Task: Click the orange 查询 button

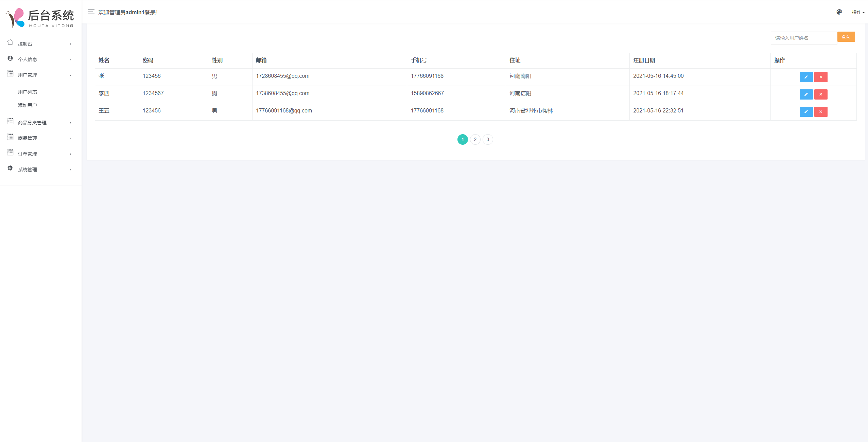Action: (846, 37)
